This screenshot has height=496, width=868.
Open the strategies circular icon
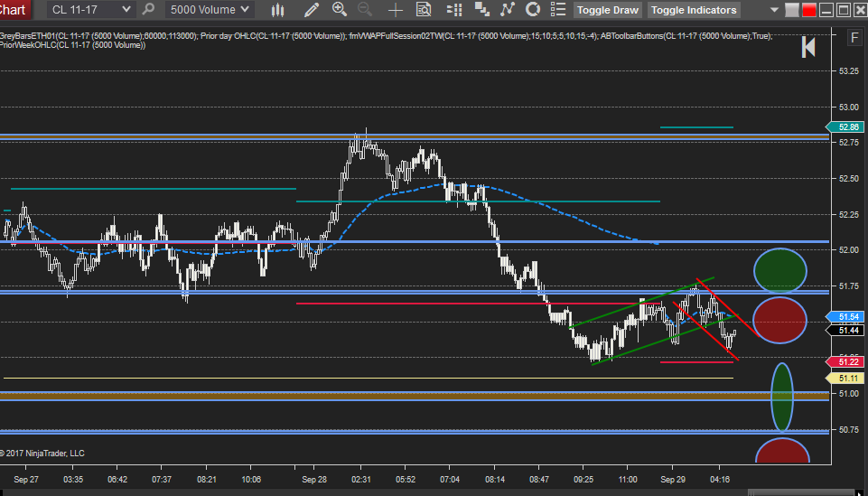coord(533,9)
